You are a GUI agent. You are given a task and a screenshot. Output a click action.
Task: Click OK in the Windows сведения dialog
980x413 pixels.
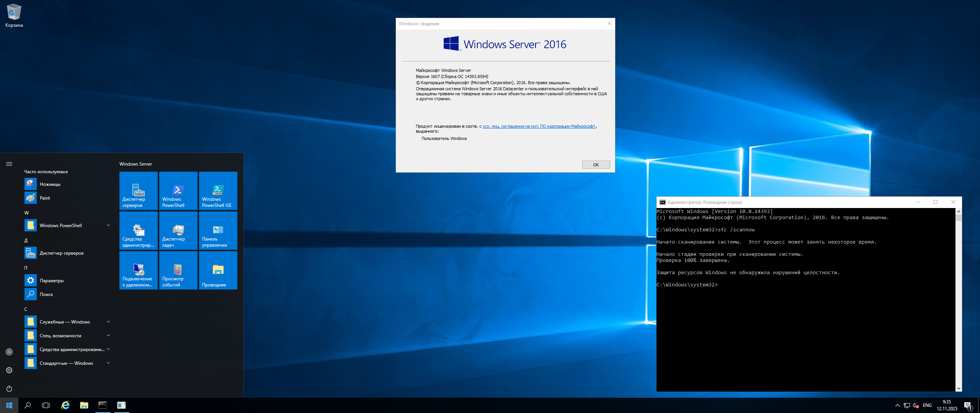point(596,165)
